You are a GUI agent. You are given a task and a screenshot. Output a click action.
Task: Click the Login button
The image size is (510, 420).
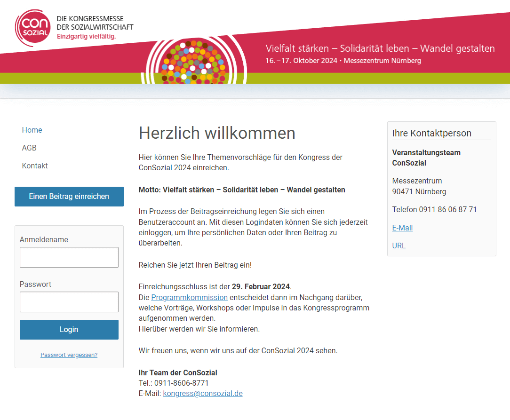69,330
